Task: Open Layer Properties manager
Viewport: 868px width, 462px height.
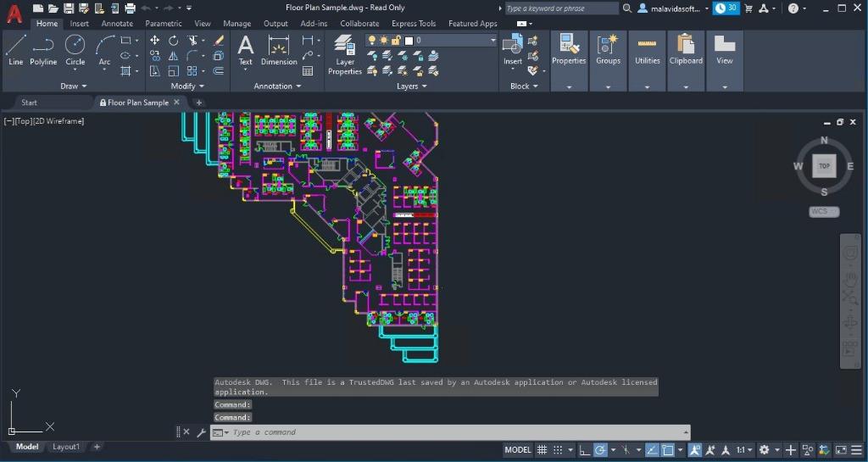Action: point(344,54)
